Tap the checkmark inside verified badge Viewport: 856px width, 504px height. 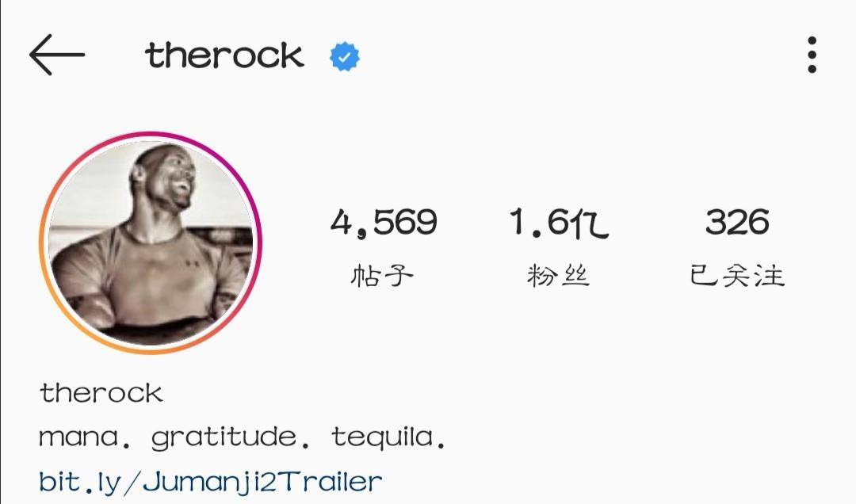[x=345, y=56]
